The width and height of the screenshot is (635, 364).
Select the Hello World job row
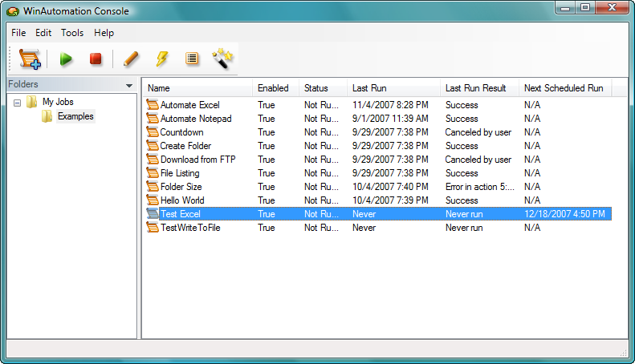182,200
